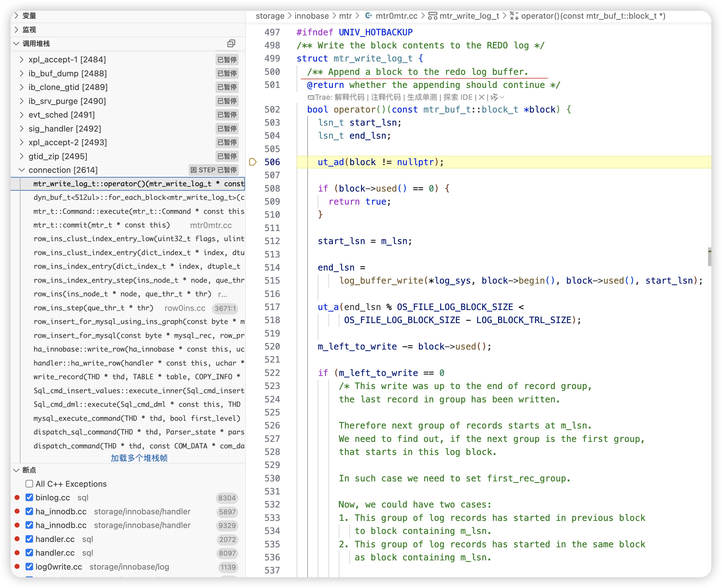Image resolution: width=722 pixels, height=588 pixels.
Task: Click mtr_write_log_t struct icon in breadcrumb
Action: [x=433, y=15]
